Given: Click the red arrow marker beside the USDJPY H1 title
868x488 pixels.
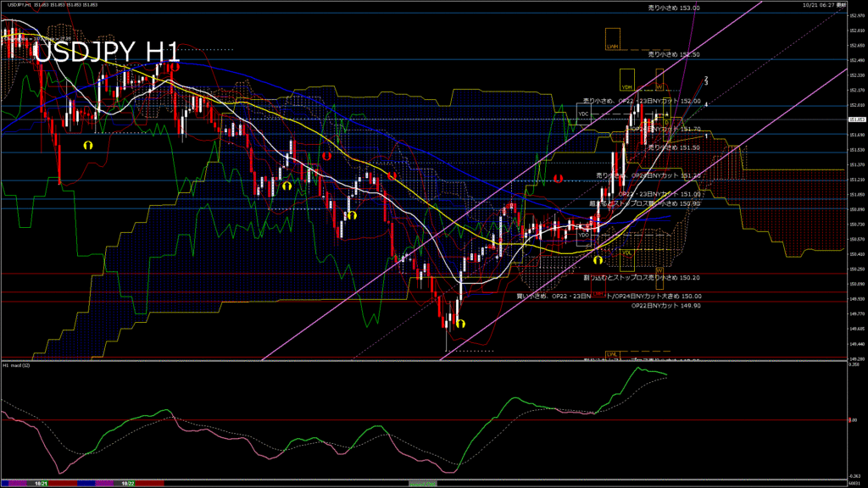Looking at the screenshot, I should tap(172, 66).
